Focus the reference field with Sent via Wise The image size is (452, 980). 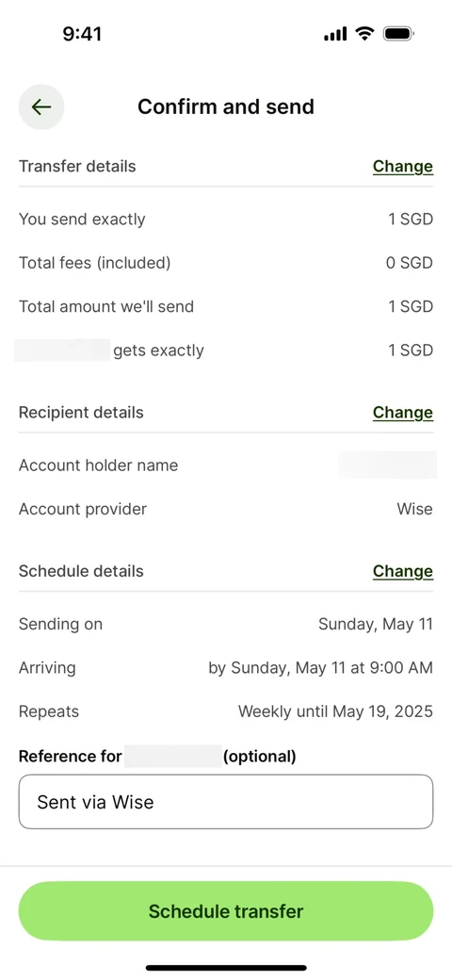pos(226,802)
